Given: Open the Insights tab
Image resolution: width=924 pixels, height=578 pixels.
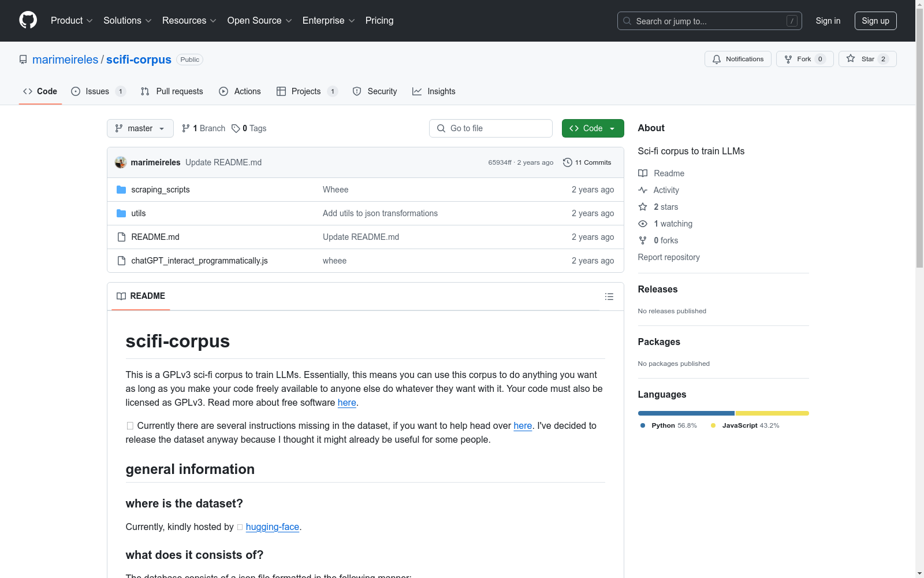Looking at the screenshot, I should coord(434,91).
